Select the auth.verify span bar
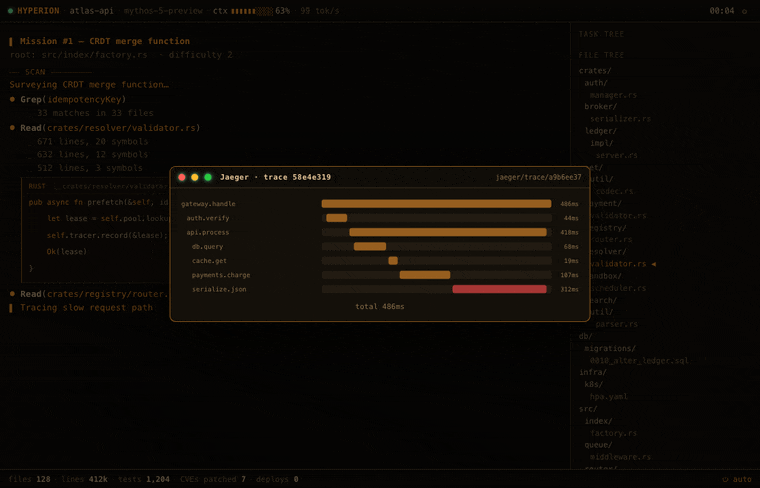The width and height of the screenshot is (760, 488). point(336,218)
